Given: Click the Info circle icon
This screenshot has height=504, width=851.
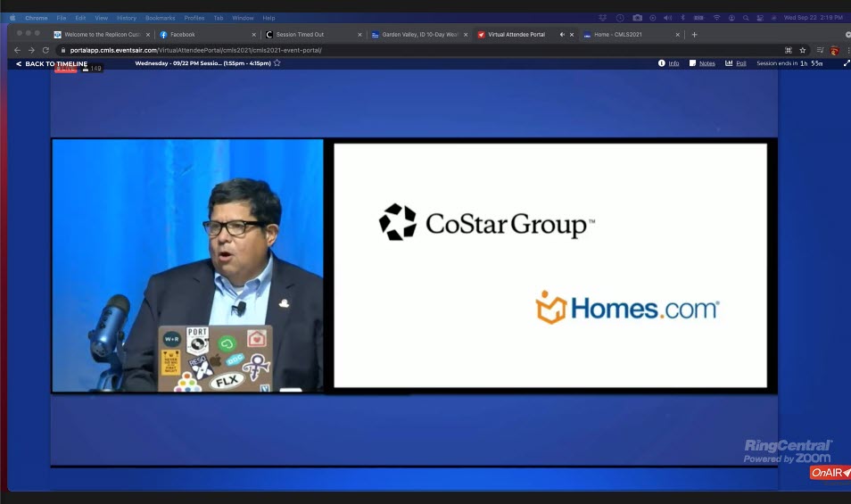Looking at the screenshot, I should 661,63.
